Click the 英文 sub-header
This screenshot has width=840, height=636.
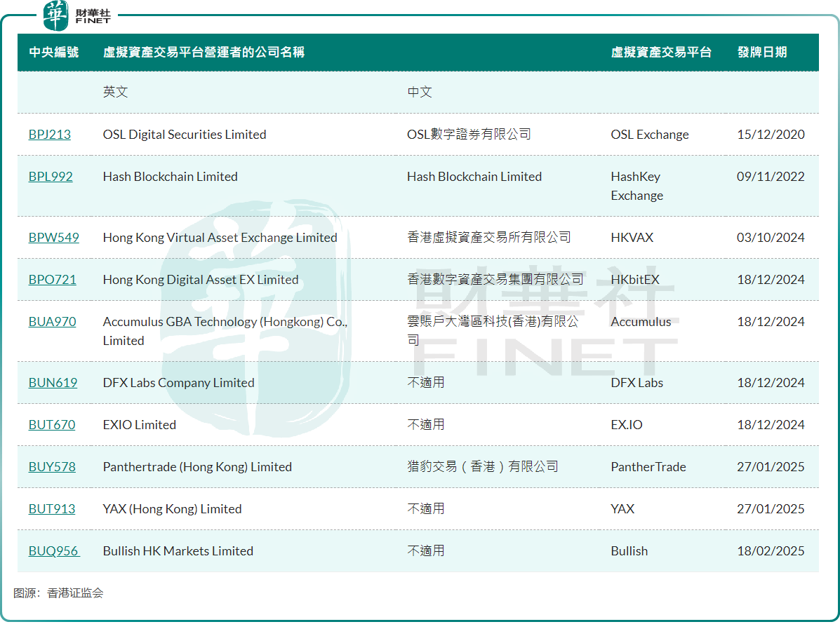(x=115, y=92)
